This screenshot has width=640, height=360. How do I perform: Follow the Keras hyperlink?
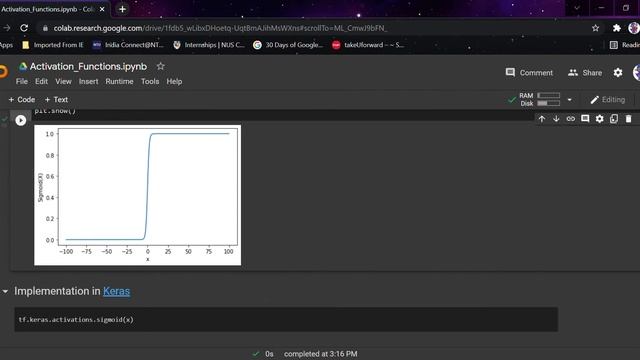tap(116, 291)
